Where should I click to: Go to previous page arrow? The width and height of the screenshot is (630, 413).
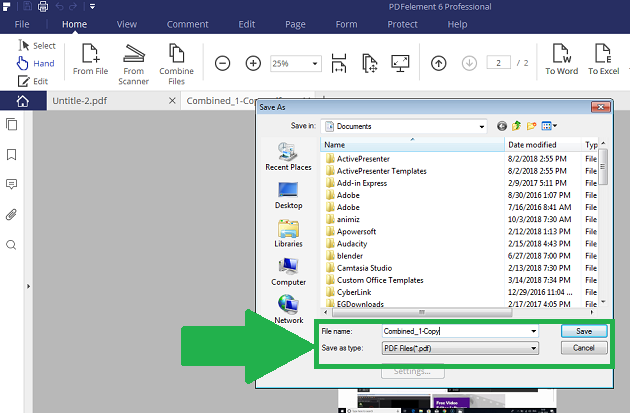pyautogui.click(x=438, y=63)
